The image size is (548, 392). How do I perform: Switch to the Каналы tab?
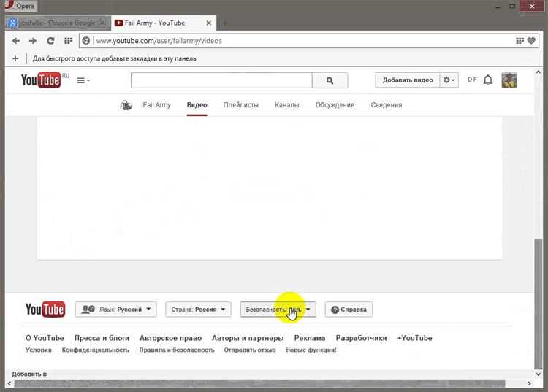(287, 105)
